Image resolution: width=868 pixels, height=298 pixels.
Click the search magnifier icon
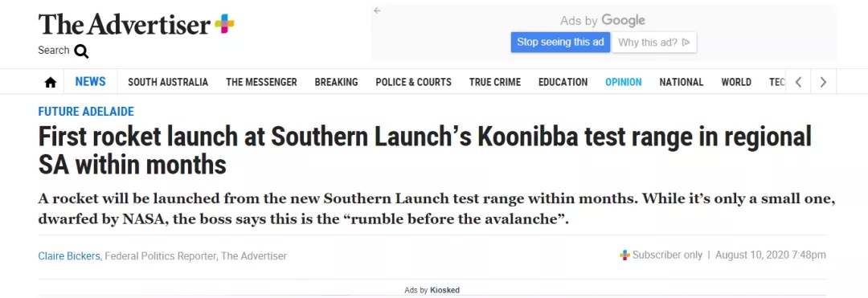[81, 51]
